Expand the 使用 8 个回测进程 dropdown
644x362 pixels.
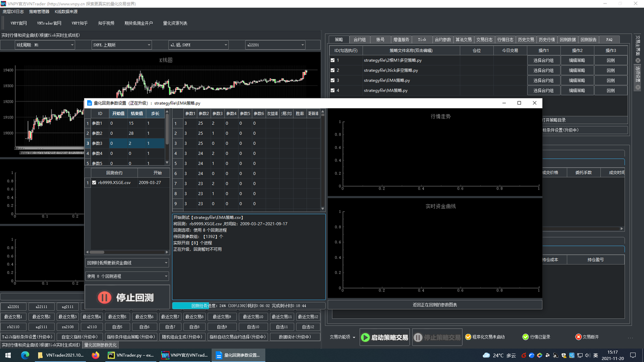click(127, 276)
